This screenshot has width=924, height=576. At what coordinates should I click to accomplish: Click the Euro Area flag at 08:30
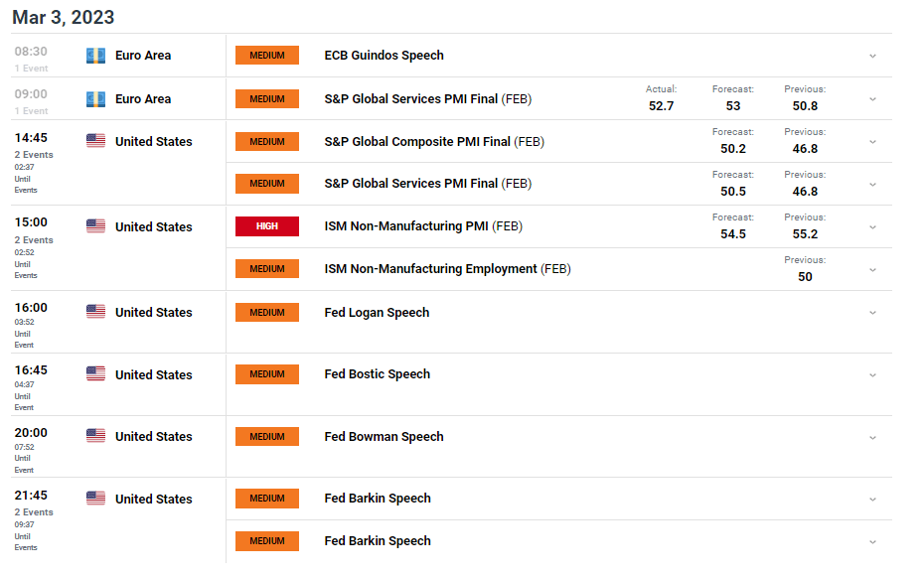[x=95, y=56]
